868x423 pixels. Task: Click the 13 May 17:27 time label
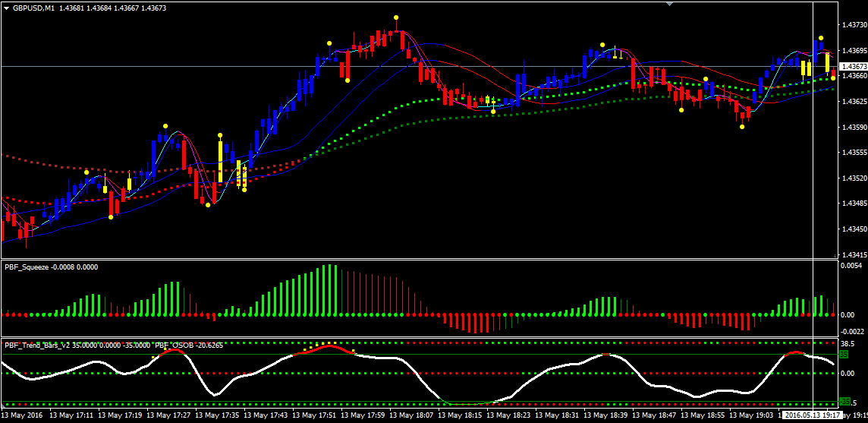click(x=169, y=415)
